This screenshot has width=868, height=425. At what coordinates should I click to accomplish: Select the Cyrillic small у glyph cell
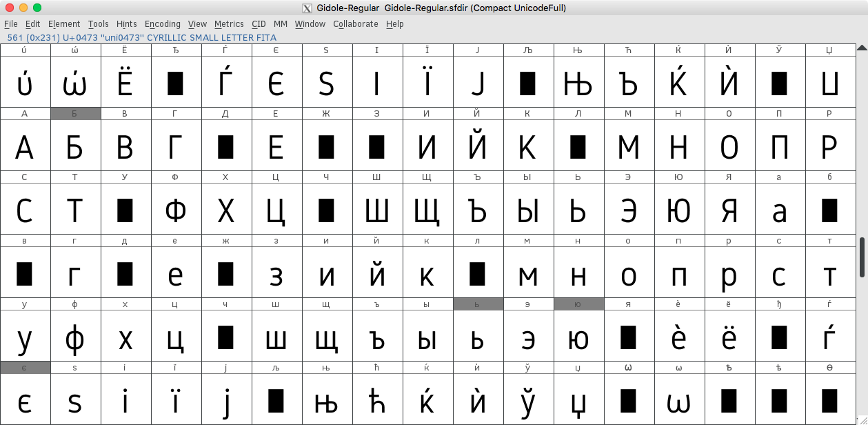pyautogui.click(x=25, y=336)
